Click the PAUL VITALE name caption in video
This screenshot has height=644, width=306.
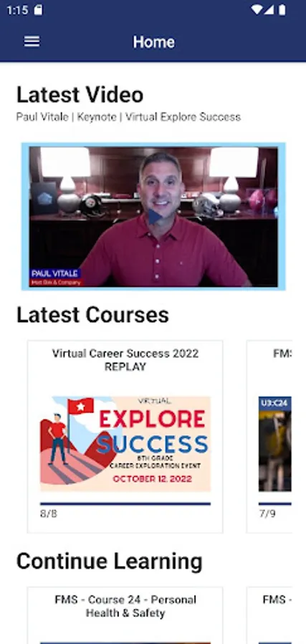pos(55,273)
